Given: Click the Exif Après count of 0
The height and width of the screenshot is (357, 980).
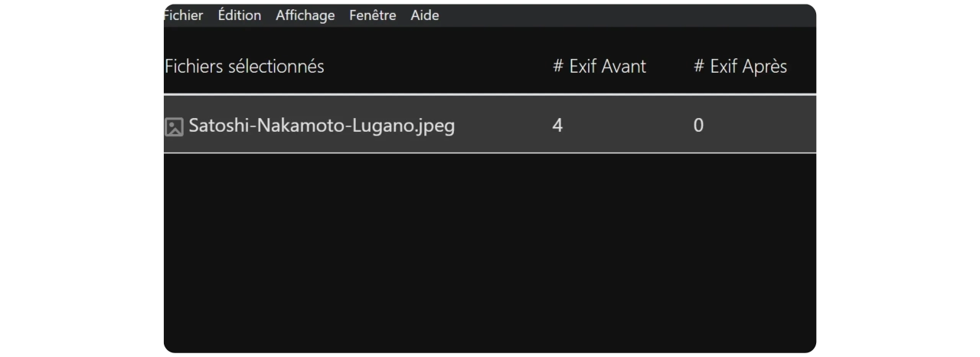Looking at the screenshot, I should coord(698,126).
